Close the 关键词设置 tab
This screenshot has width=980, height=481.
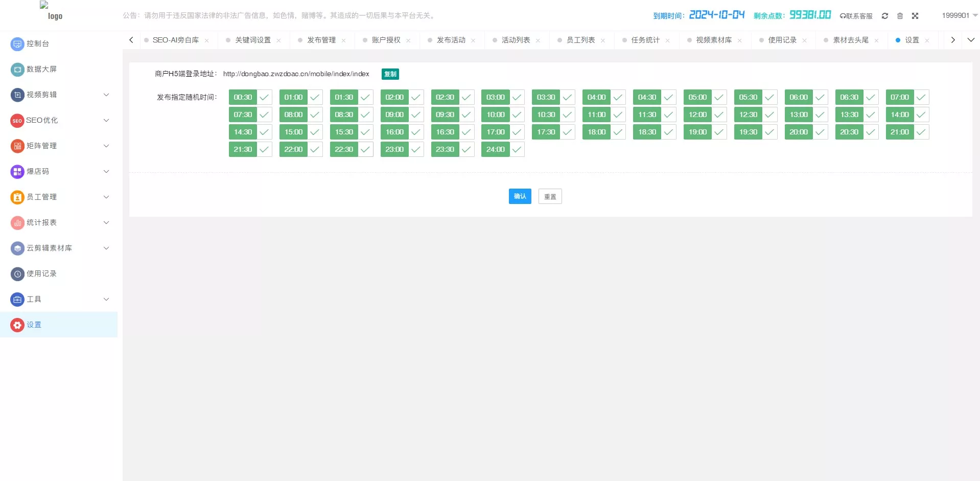point(278,40)
